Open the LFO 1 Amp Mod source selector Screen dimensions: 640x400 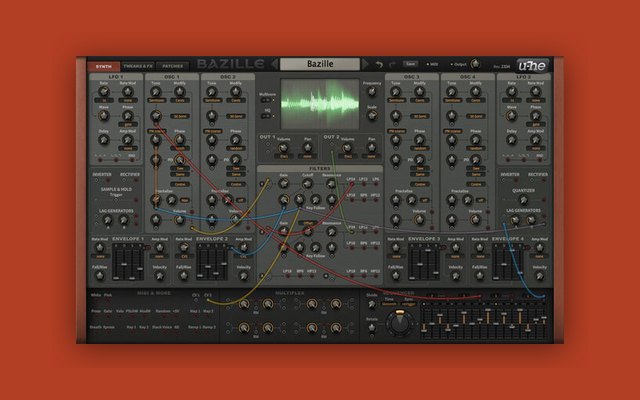(x=128, y=149)
